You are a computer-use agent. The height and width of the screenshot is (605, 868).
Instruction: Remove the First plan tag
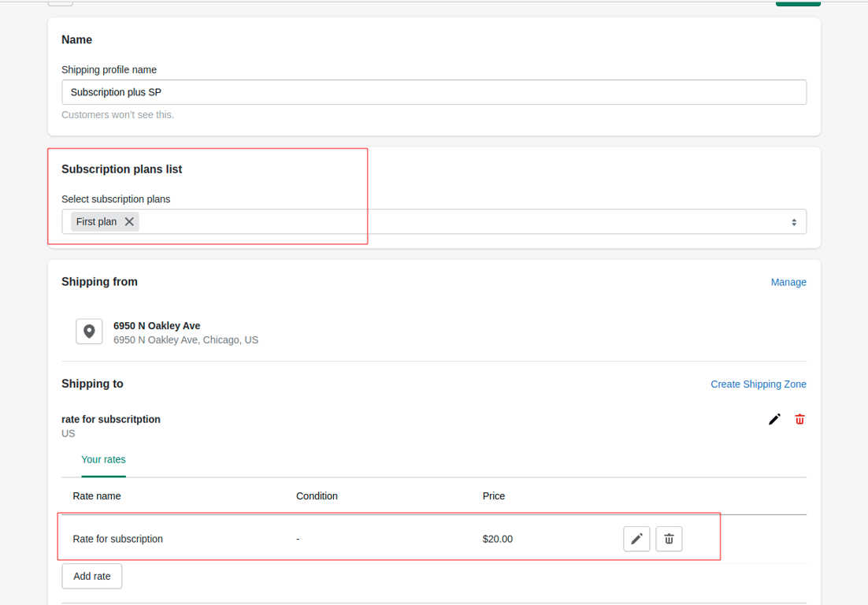click(x=129, y=221)
